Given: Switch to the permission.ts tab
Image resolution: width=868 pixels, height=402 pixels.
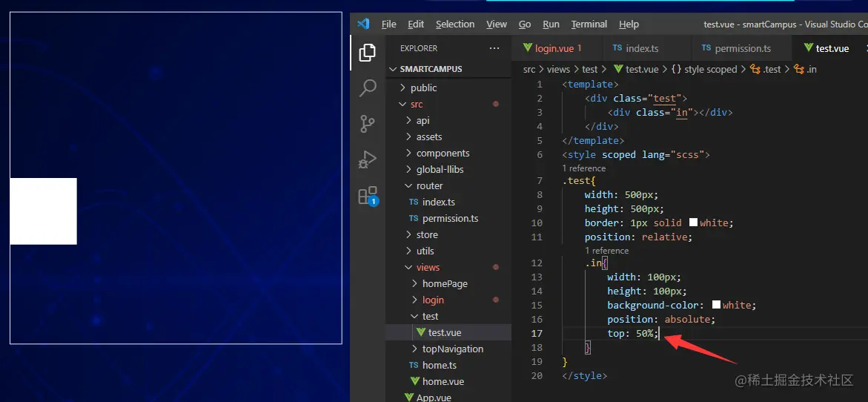Looking at the screenshot, I should click(x=743, y=48).
